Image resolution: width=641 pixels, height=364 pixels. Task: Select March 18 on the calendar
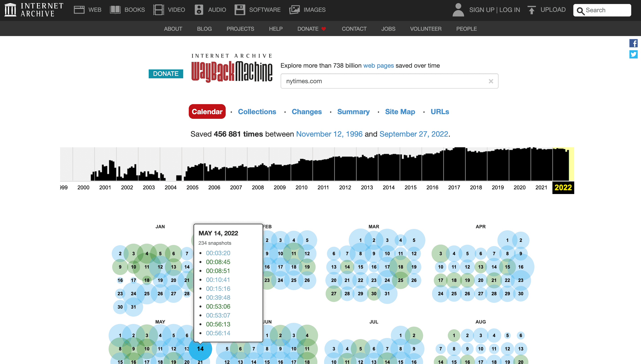[x=400, y=267]
